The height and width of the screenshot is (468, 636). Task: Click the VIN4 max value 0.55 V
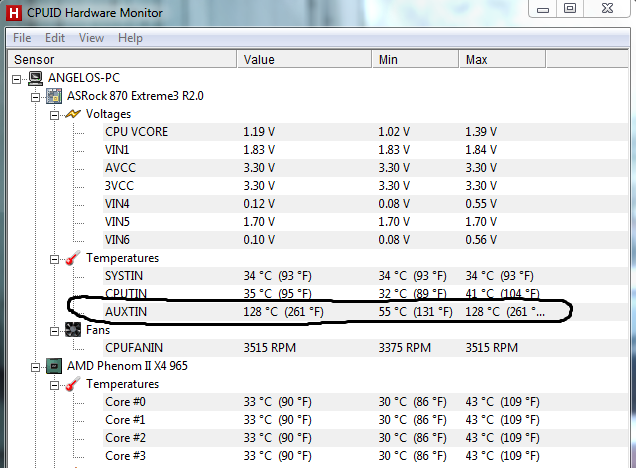click(x=481, y=204)
